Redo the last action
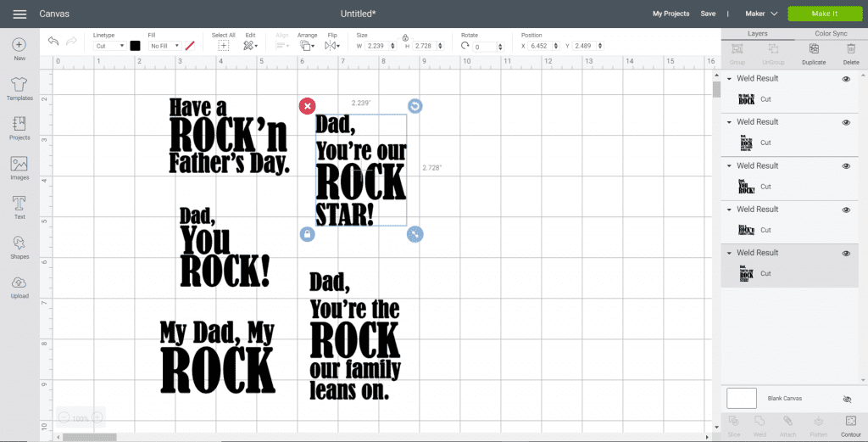 (x=71, y=42)
